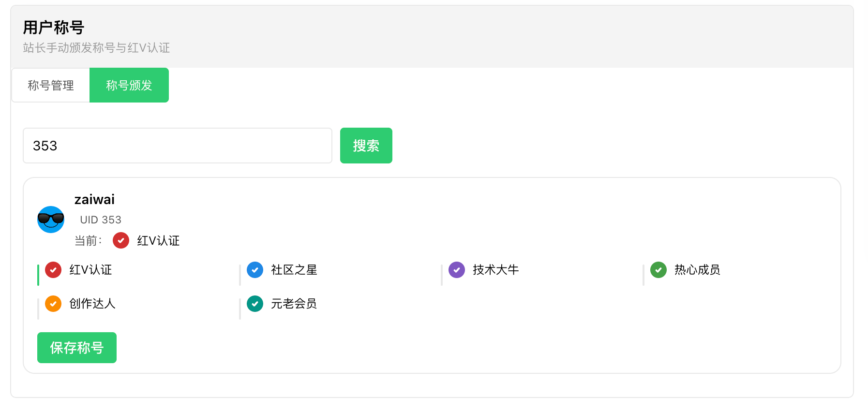The height and width of the screenshot is (412, 868).
Task: Select the 称号颁发 tab
Action: 129,85
